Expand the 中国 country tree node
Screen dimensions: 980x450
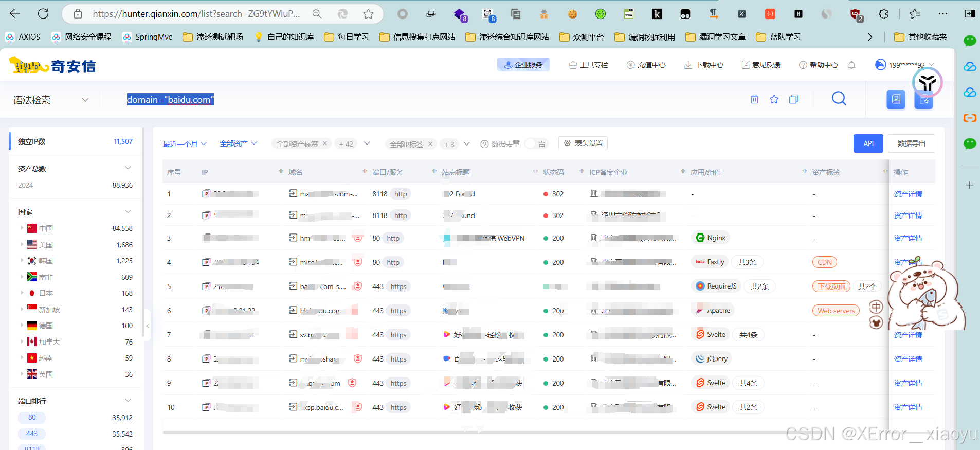click(22, 228)
